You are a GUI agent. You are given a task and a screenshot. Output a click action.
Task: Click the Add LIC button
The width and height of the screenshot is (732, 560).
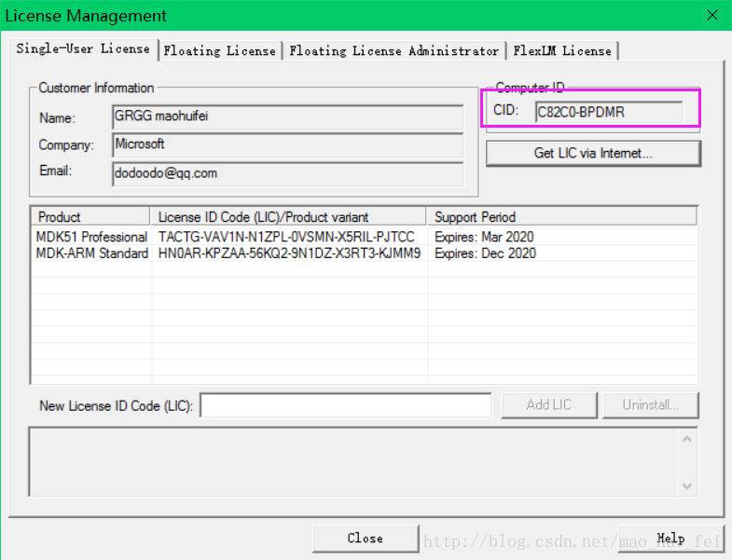(549, 405)
